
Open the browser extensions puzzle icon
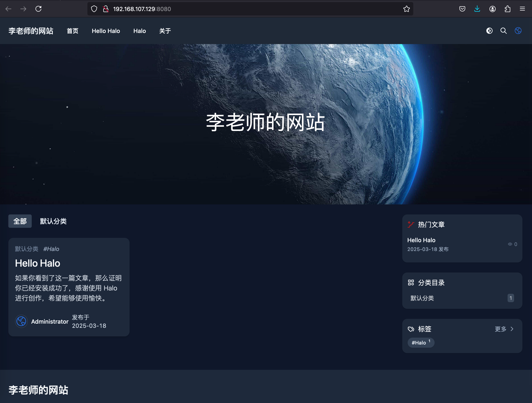tap(507, 9)
